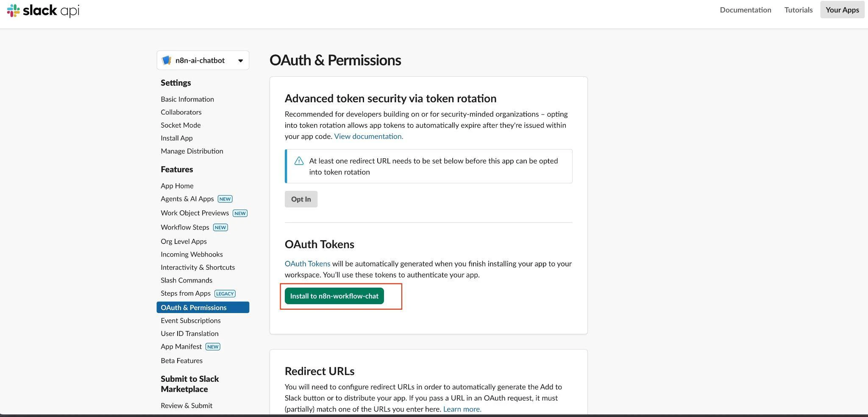The image size is (868, 417).
Task: Follow the View documentation link
Action: (368, 136)
